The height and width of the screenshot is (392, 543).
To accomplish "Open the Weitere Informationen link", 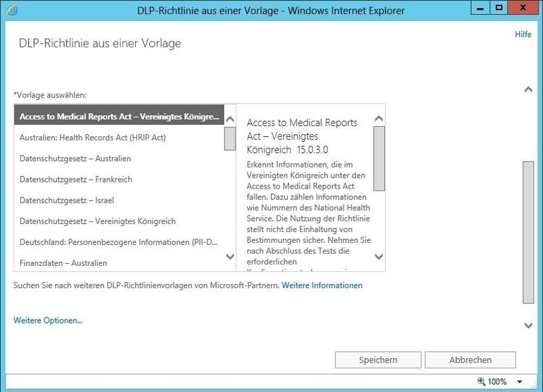I will click(322, 286).
